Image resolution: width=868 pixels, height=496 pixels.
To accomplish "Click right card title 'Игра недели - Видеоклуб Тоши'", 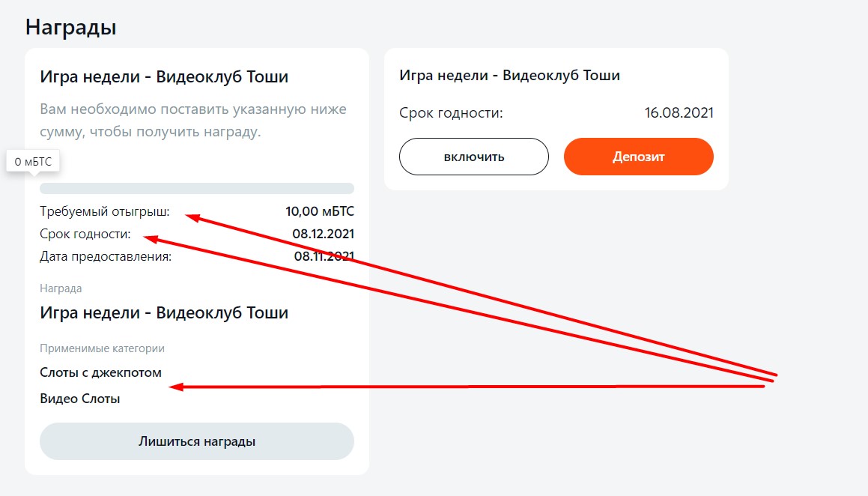I will click(x=509, y=75).
